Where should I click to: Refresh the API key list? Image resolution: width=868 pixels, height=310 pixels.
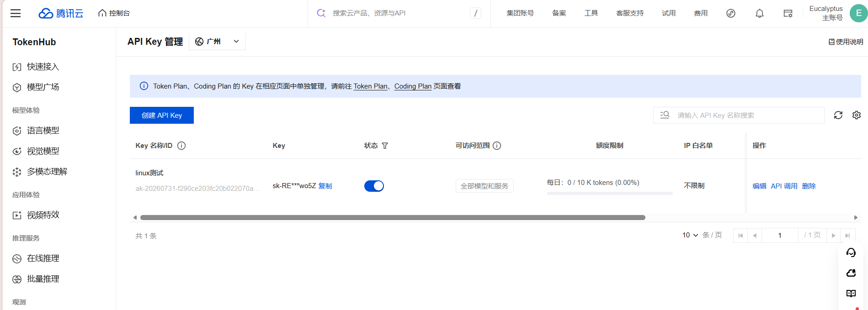[x=838, y=115]
